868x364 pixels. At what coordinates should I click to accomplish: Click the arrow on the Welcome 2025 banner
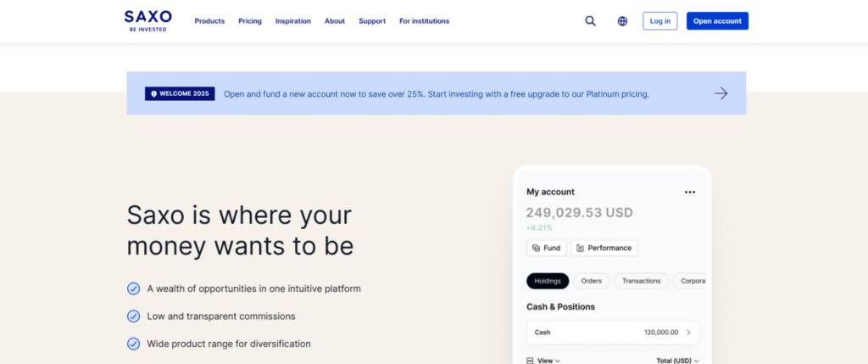[721, 93]
